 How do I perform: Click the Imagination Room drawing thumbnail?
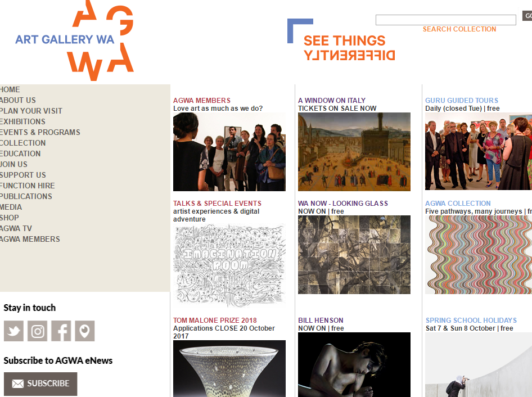pyautogui.click(x=229, y=265)
